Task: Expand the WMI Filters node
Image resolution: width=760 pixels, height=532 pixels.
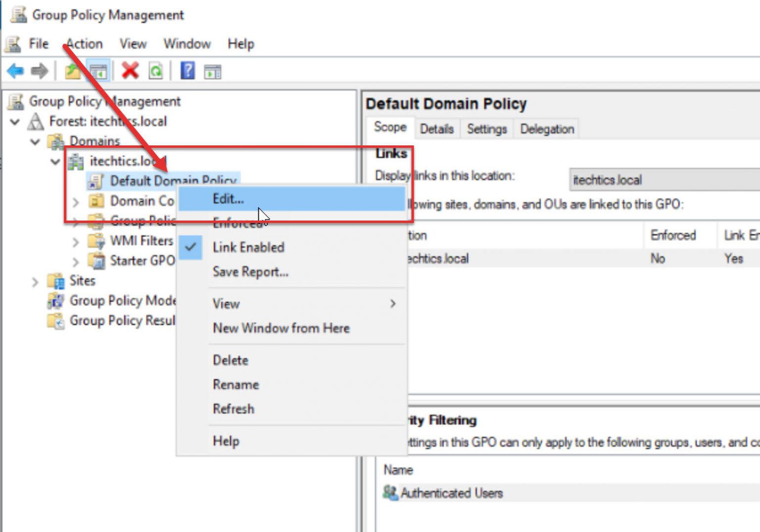Action: point(75,241)
